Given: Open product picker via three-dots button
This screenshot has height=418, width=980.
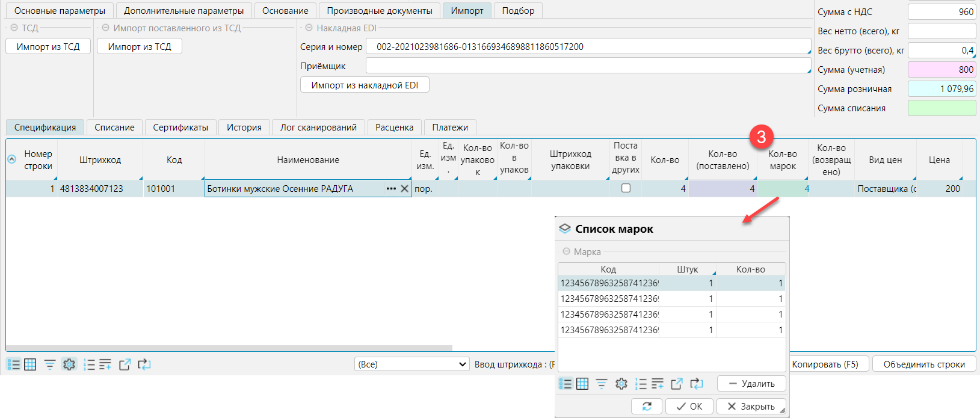Looking at the screenshot, I should [391, 189].
